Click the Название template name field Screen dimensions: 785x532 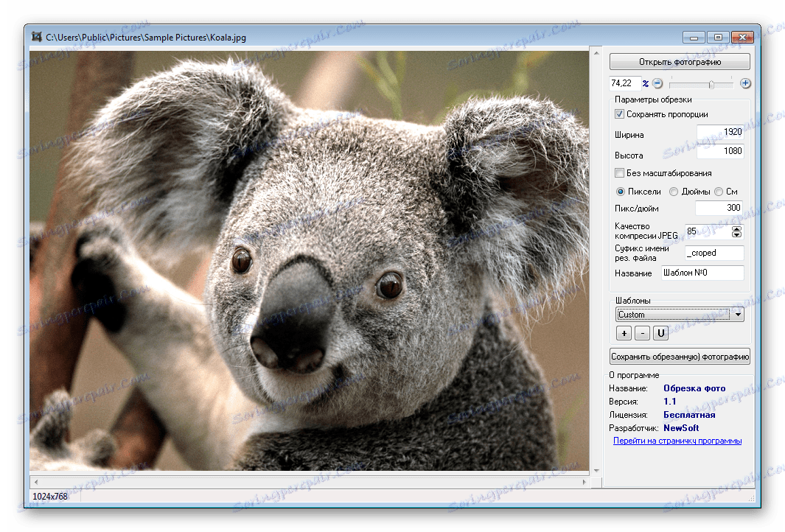point(702,273)
